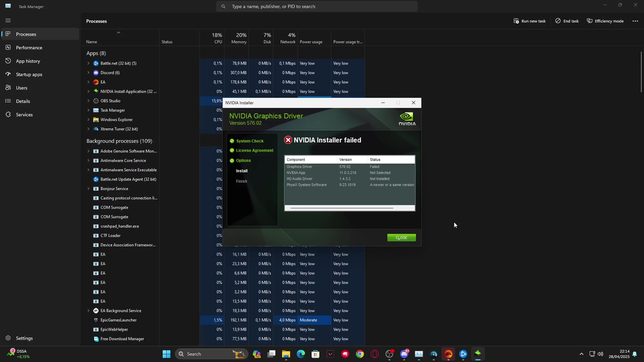644x362 pixels.
Task: Select the Windows Explorer folder icon
Action: [x=95, y=119]
